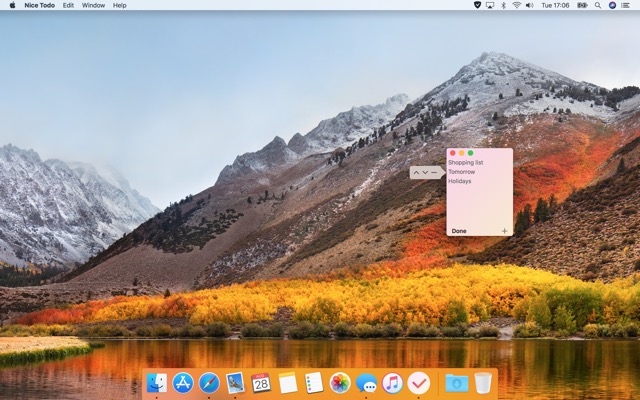Select the Holidays list entry

(460, 181)
